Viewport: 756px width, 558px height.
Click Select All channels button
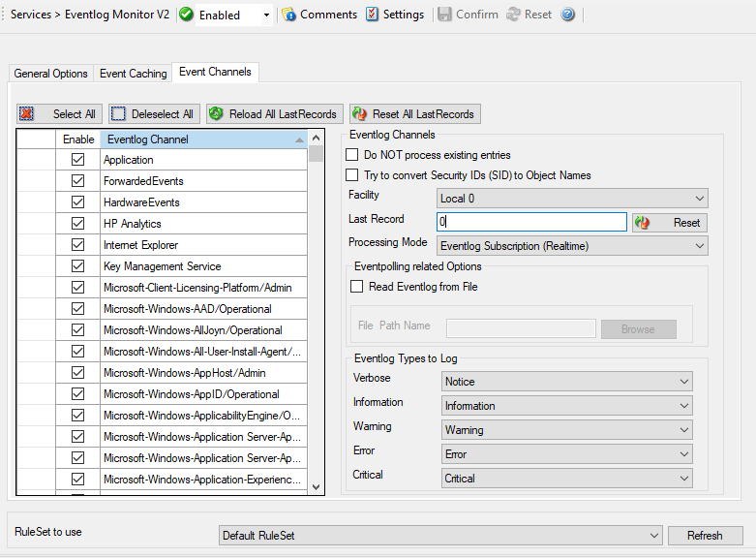click(x=59, y=113)
